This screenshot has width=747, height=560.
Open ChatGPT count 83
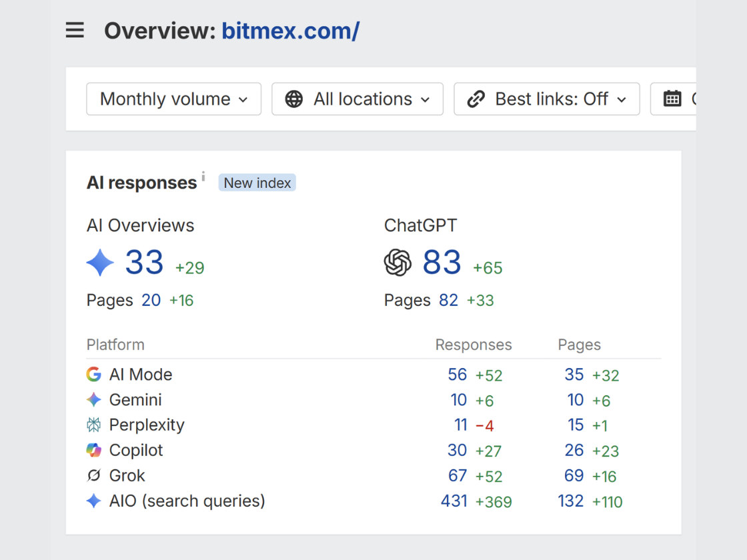442,262
